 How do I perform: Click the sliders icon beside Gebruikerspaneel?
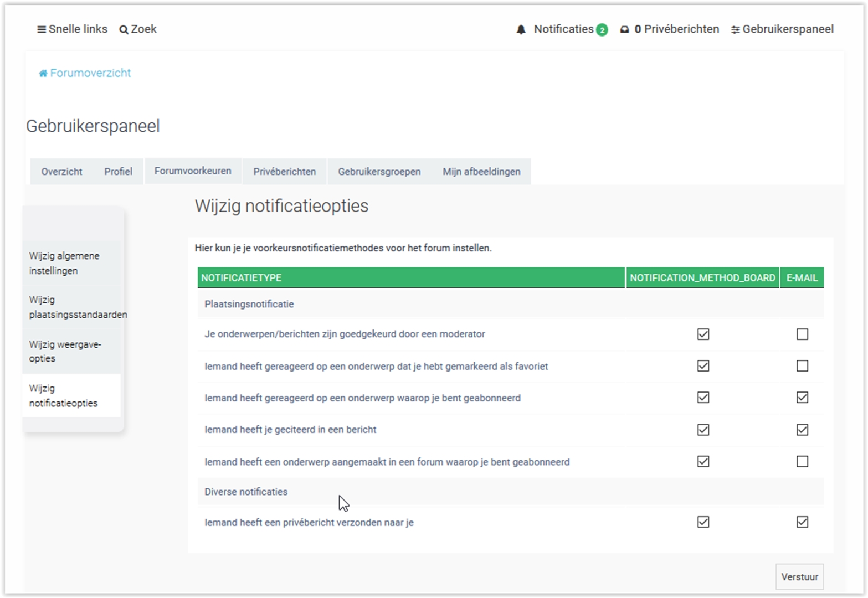point(735,30)
